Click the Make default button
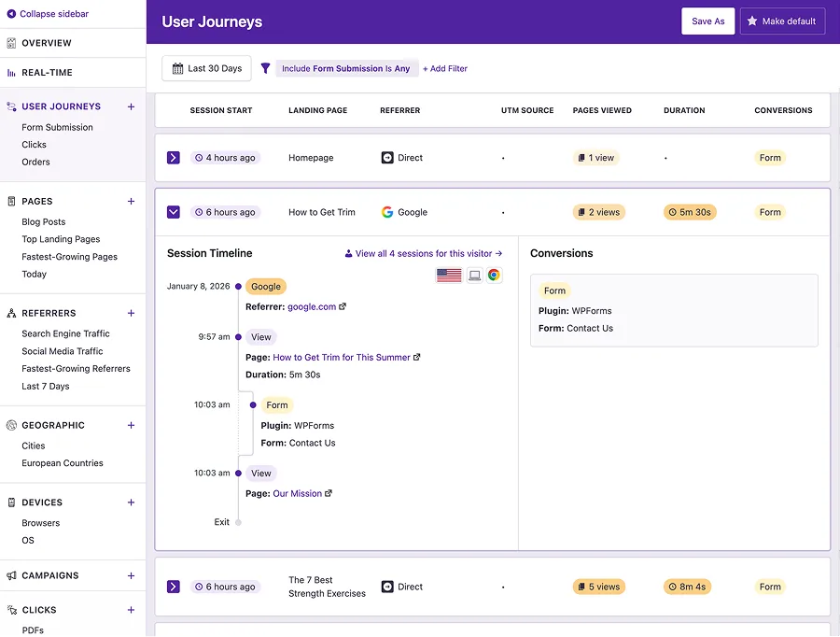Viewport: 840px width, 637px height. (782, 21)
